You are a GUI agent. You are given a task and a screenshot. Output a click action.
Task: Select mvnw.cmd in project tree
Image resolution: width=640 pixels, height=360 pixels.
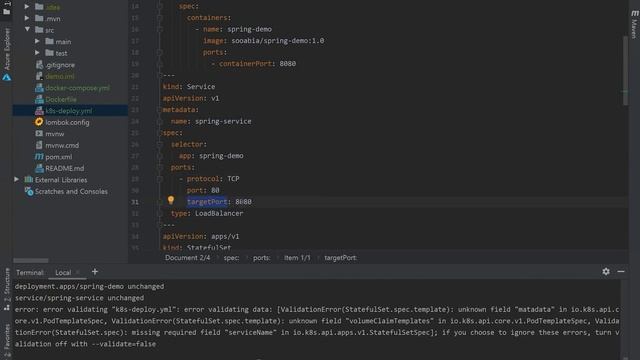62,145
